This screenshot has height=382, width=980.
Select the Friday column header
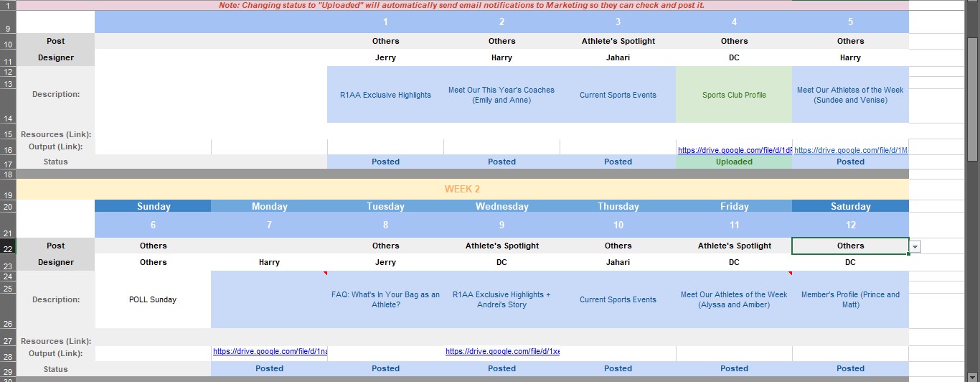point(735,206)
